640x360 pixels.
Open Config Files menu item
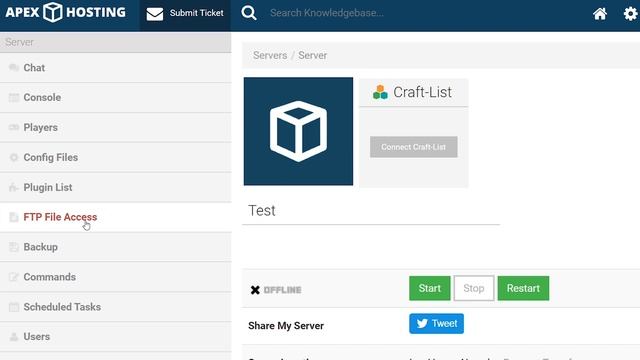(x=116, y=157)
